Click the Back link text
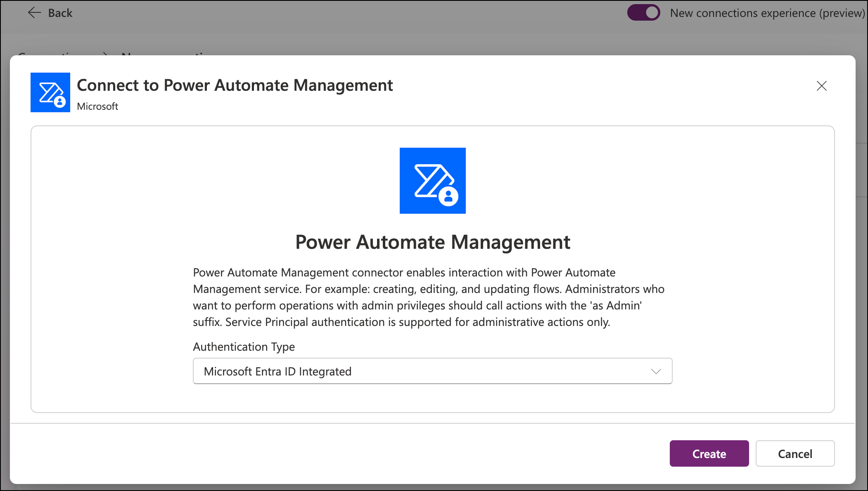 (60, 13)
